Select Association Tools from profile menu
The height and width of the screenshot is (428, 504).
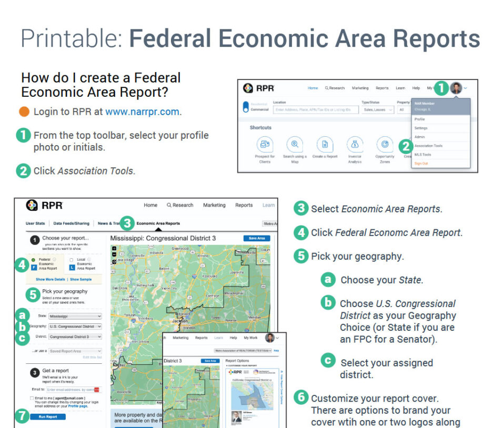point(428,146)
